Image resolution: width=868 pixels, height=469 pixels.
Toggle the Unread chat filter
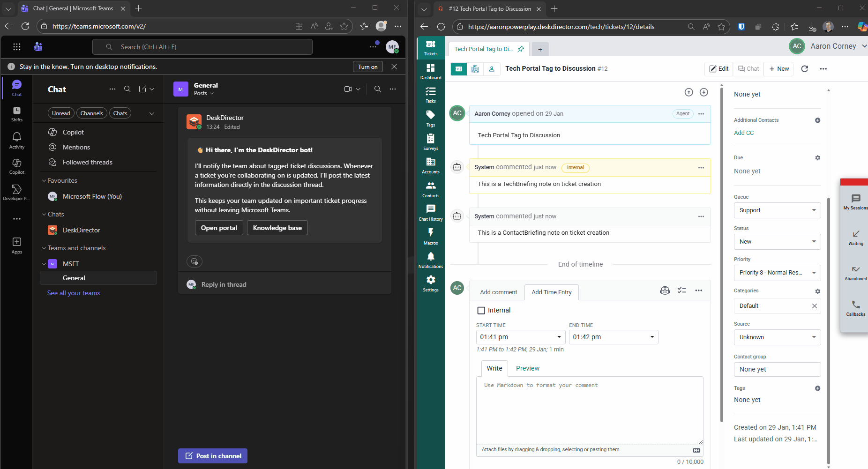[61, 113]
